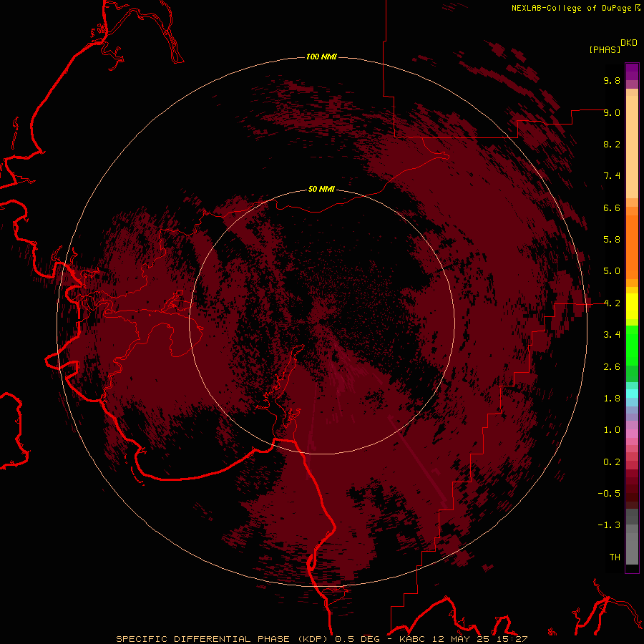Select the TH threshold label

click(615, 557)
